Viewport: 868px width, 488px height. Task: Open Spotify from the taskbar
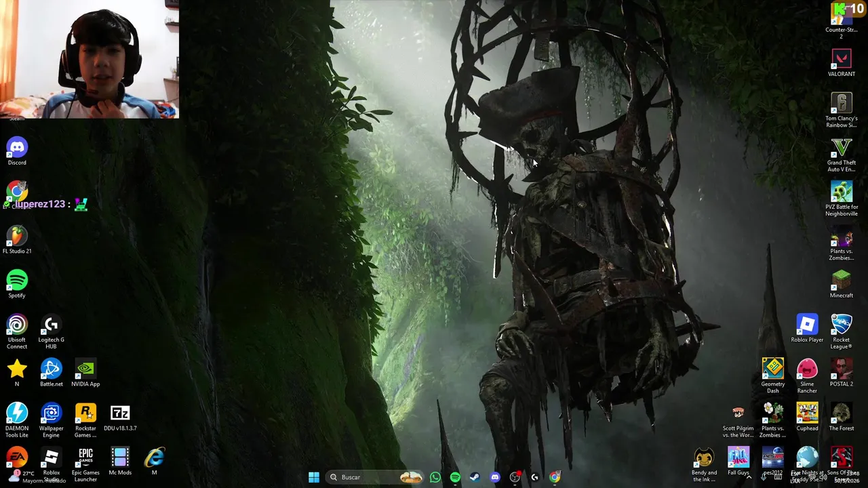tap(455, 477)
